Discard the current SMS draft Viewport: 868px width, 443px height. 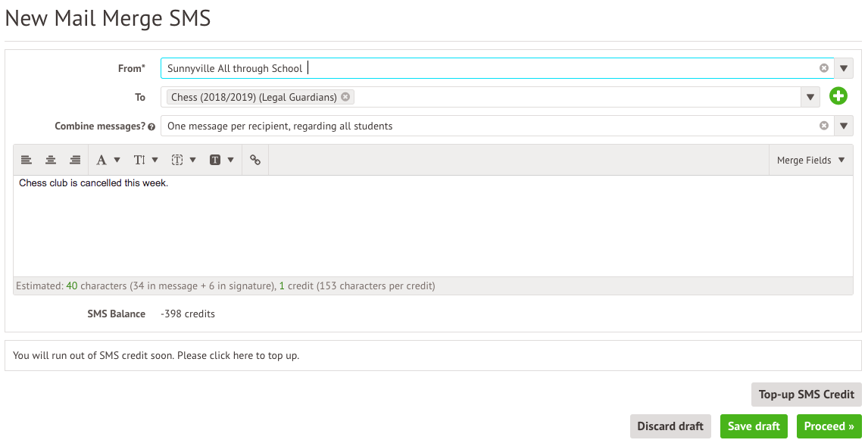(x=670, y=426)
